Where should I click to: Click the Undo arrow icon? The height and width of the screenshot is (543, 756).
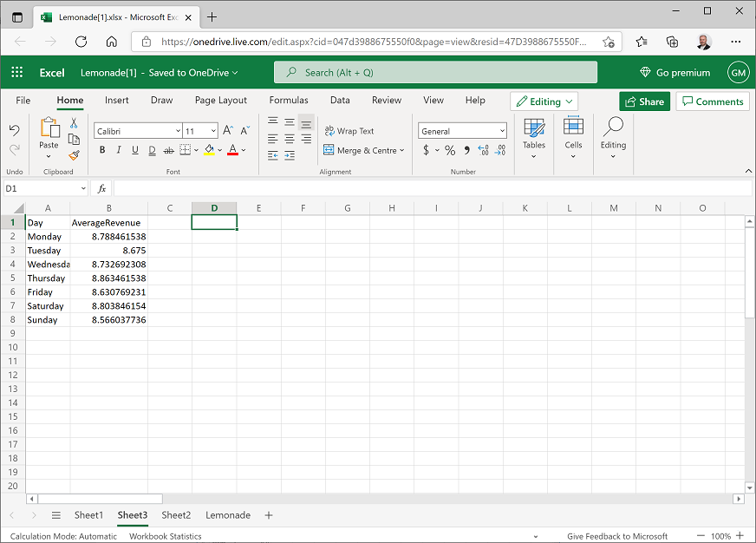coord(15,130)
